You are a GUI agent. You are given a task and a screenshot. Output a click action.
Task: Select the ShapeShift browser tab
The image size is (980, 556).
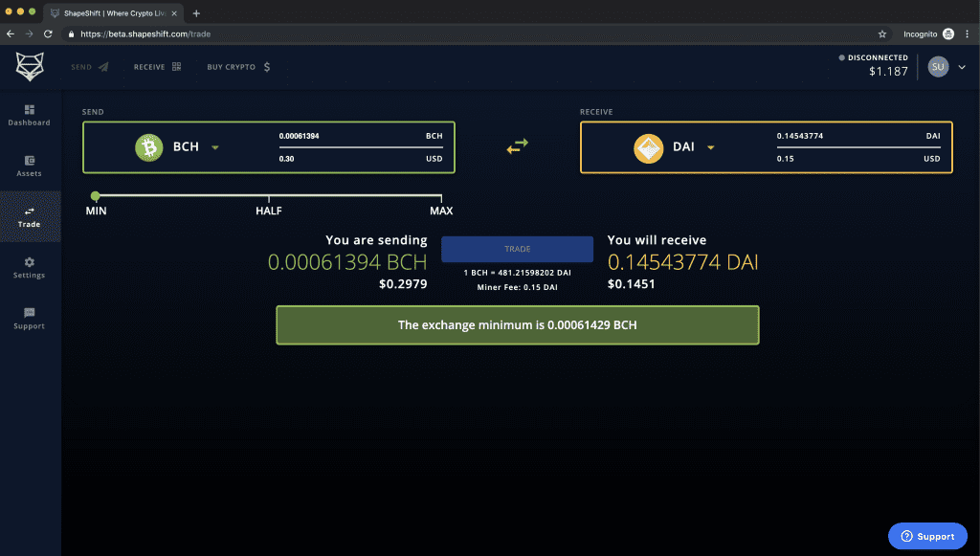[x=114, y=13]
